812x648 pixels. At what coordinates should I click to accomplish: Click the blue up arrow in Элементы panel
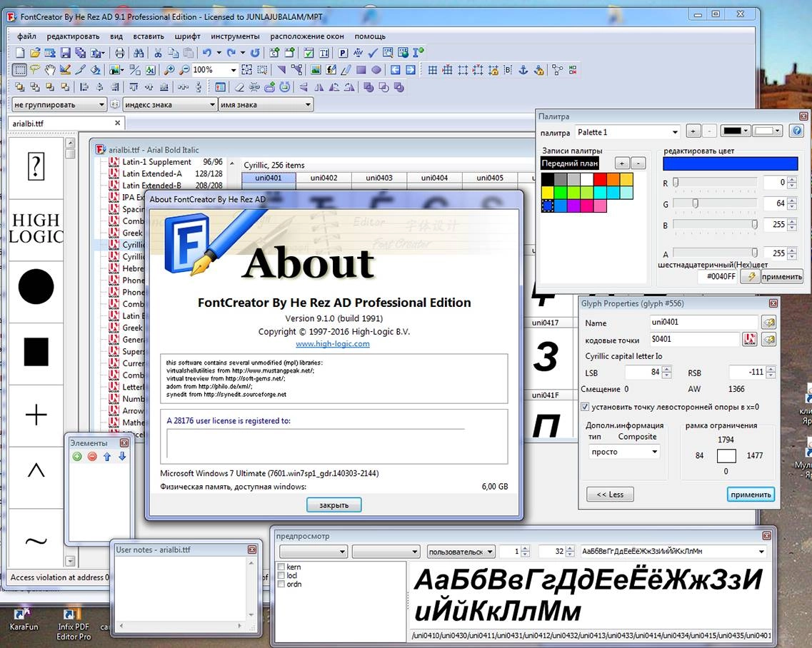click(x=107, y=457)
